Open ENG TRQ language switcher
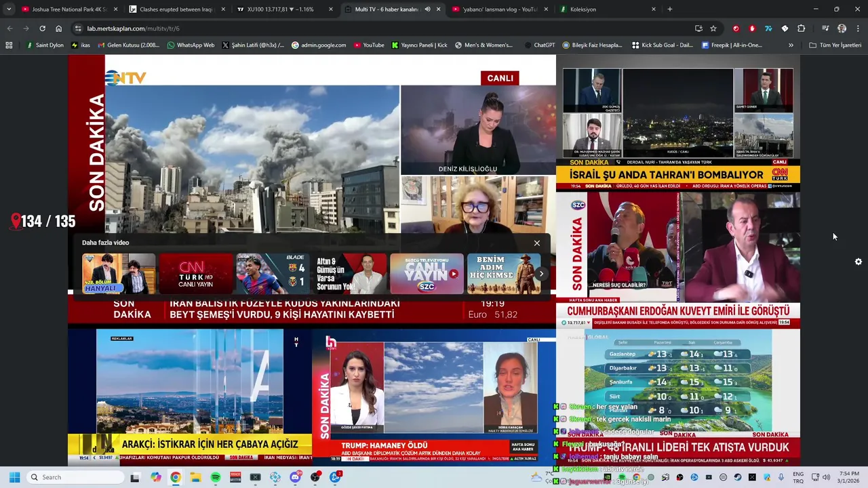This screenshot has height=488, width=868. (798, 477)
